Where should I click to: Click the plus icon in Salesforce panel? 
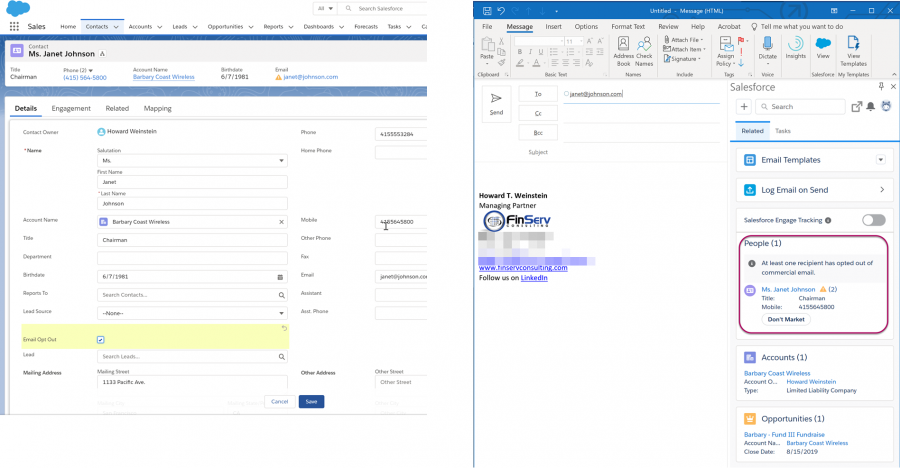pos(744,106)
